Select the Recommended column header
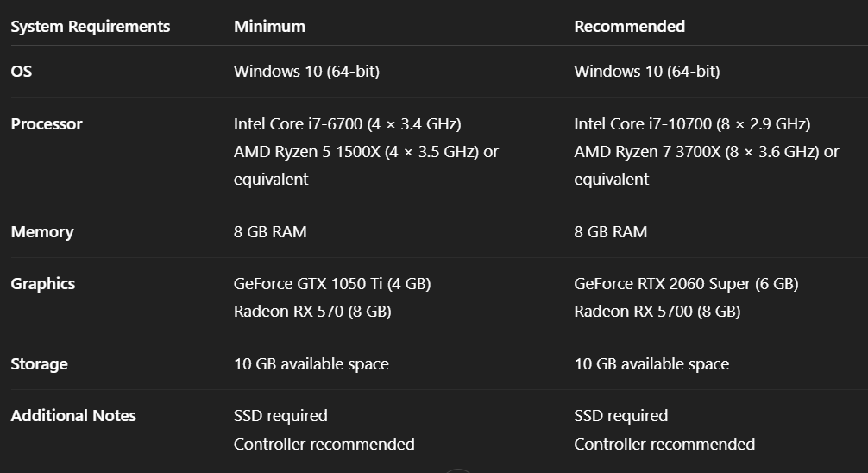Screen dimensions: 868x473 coord(629,27)
